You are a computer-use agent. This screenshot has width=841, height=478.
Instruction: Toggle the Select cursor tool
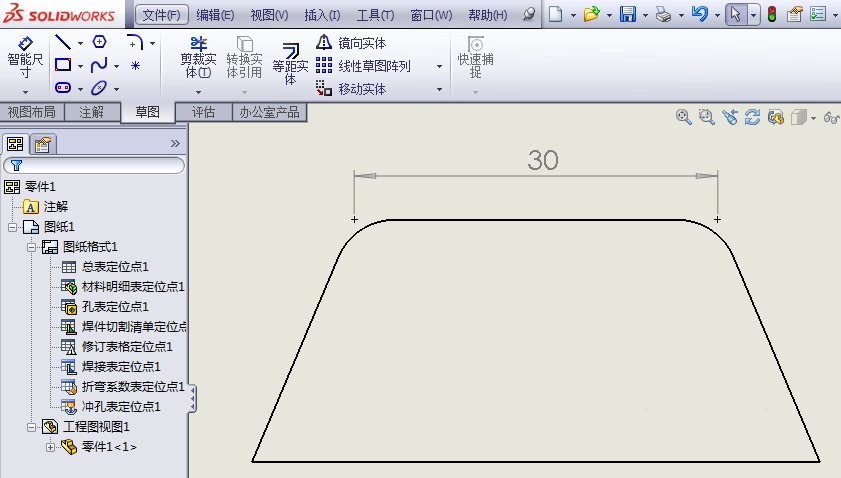pyautogui.click(x=736, y=14)
